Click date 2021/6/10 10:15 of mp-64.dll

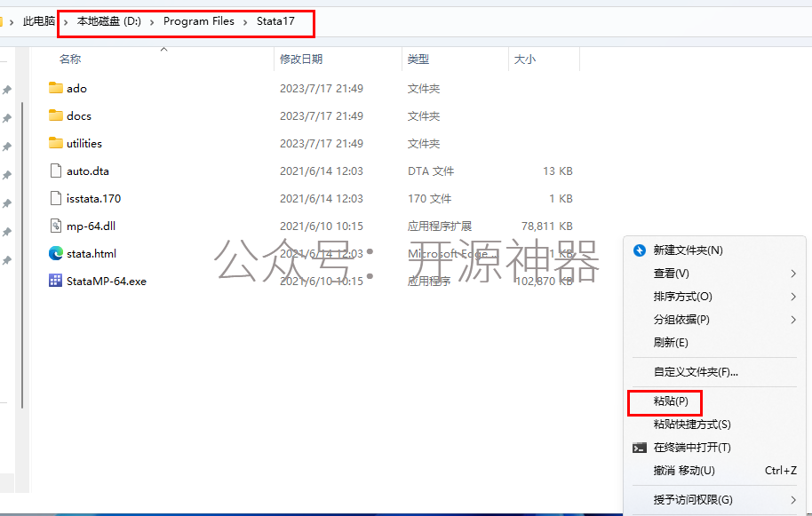coord(322,226)
